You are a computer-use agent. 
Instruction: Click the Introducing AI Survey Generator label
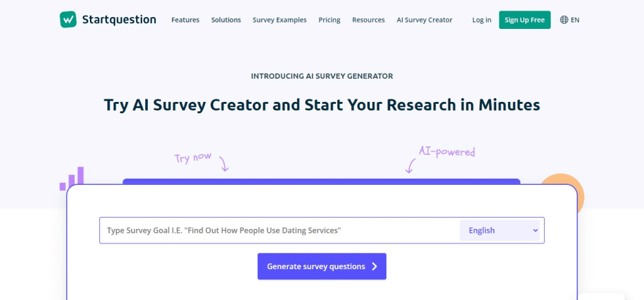pos(322,76)
